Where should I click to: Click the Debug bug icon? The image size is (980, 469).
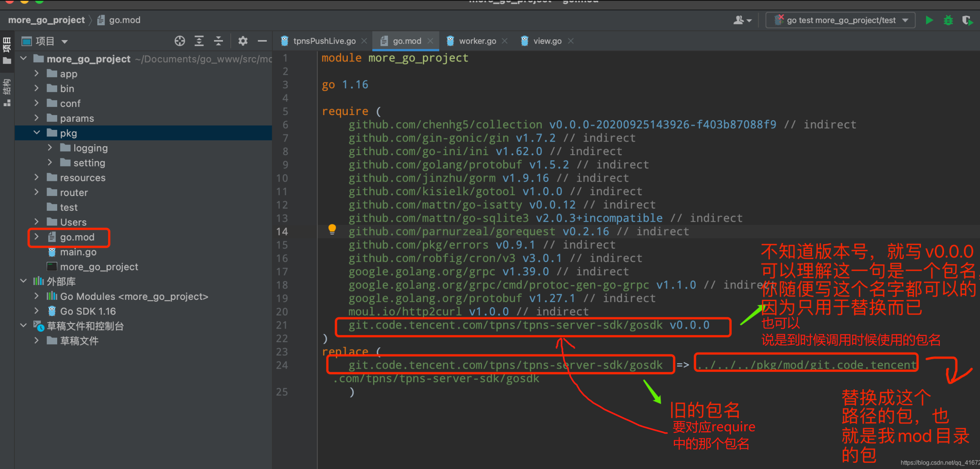pos(948,20)
